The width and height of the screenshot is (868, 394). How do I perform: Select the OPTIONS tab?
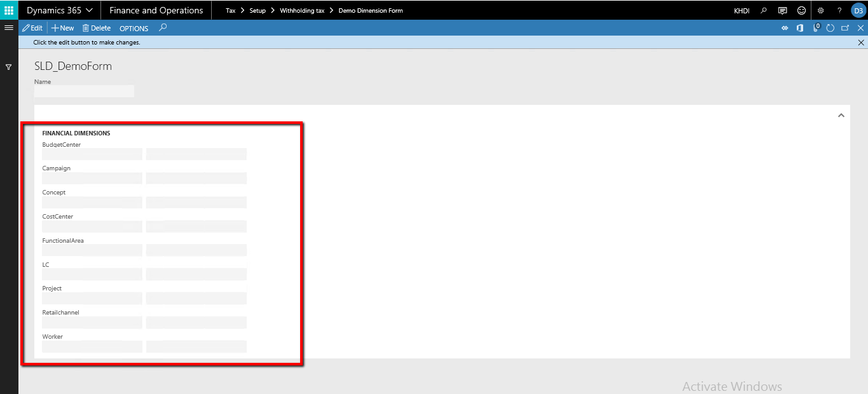134,28
